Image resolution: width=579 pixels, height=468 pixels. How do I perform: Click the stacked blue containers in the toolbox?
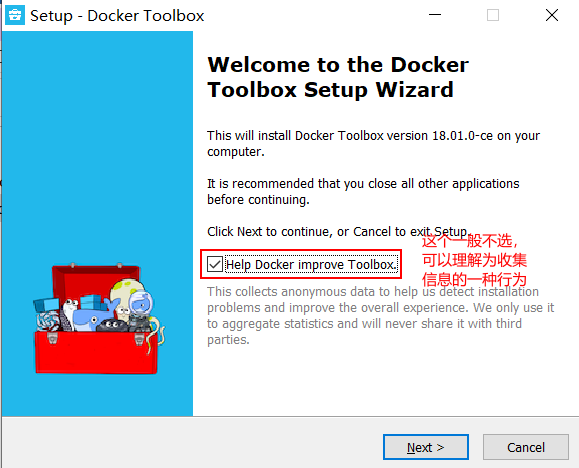[x=93, y=302]
